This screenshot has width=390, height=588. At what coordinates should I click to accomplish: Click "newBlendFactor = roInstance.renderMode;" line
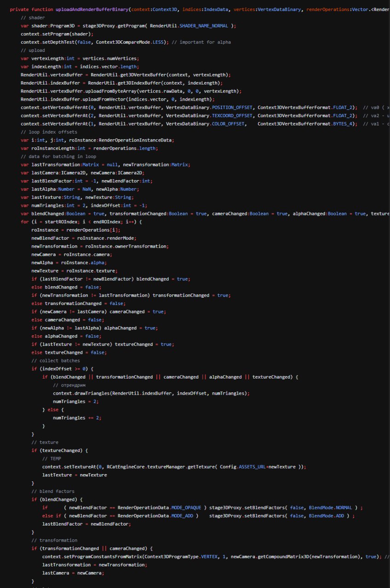point(84,238)
